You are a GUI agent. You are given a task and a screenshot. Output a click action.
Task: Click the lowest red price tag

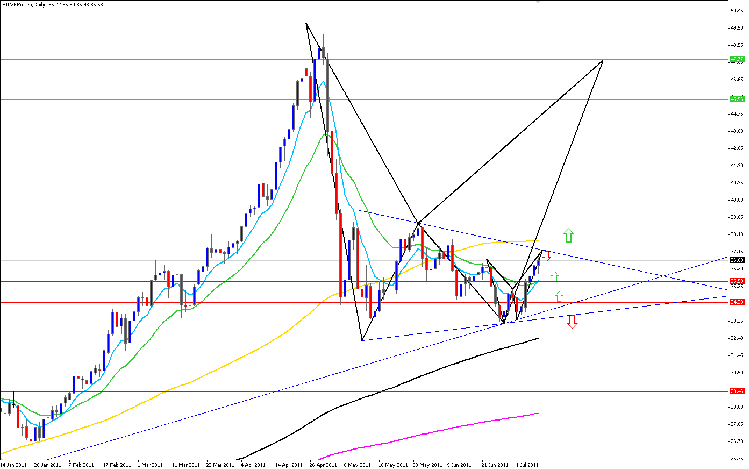(x=737, y=391)
